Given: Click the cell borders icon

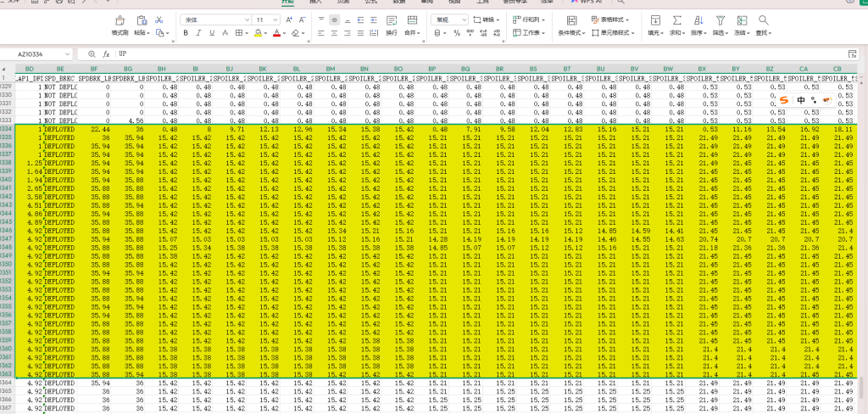Looking at the screenshot, I should coord(239,33).
